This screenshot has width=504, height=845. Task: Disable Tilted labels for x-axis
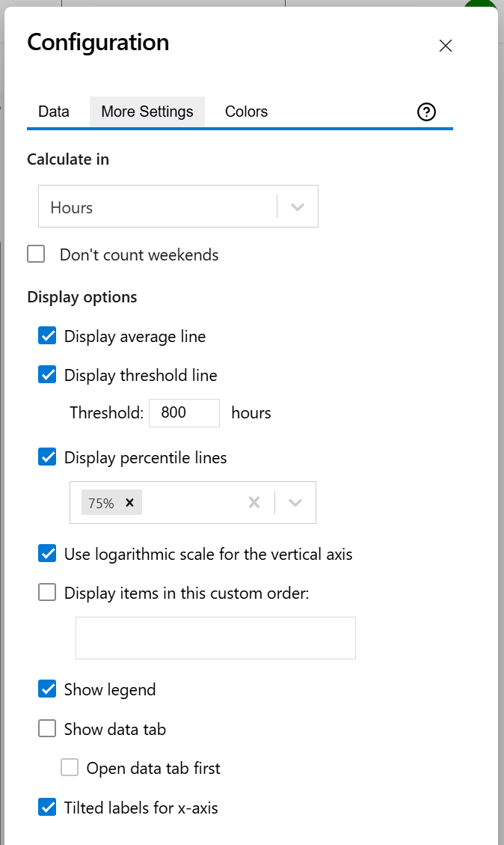(47, 807)
